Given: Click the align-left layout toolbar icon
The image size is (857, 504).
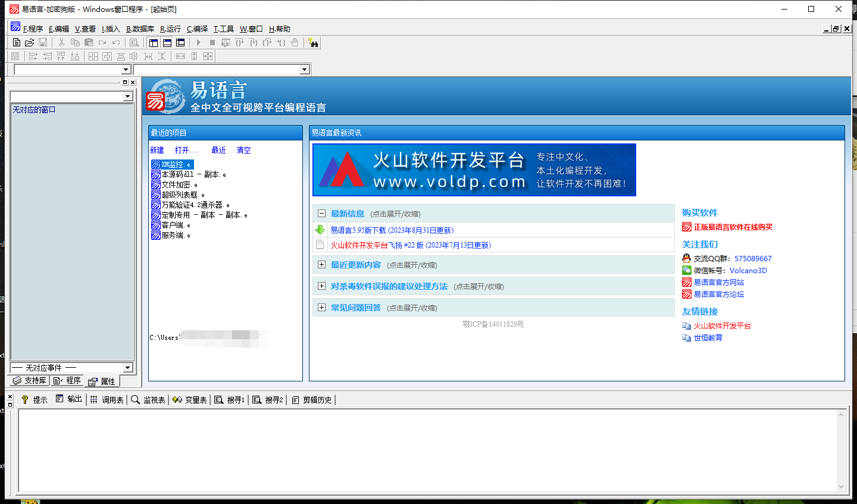Looking at the screenshot, I should coord(33,57).
